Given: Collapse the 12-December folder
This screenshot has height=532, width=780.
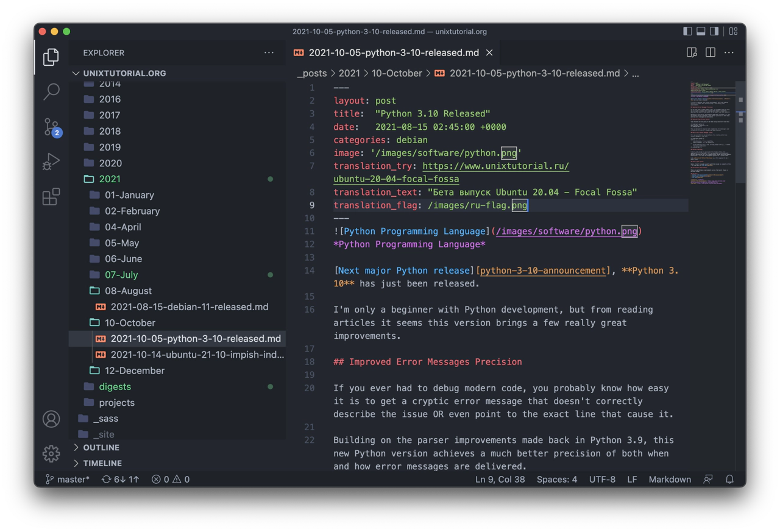Looking at the screenshot, I should point(177,371).
